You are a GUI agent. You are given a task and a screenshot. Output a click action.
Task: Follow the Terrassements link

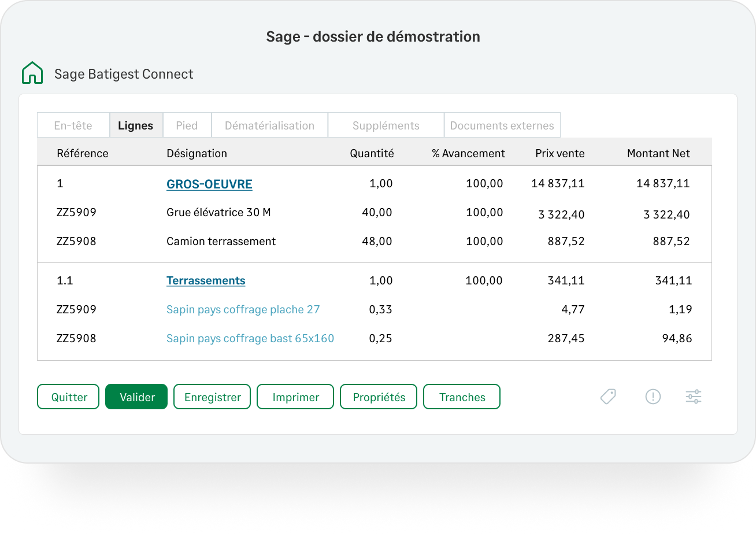pos(206,281)
